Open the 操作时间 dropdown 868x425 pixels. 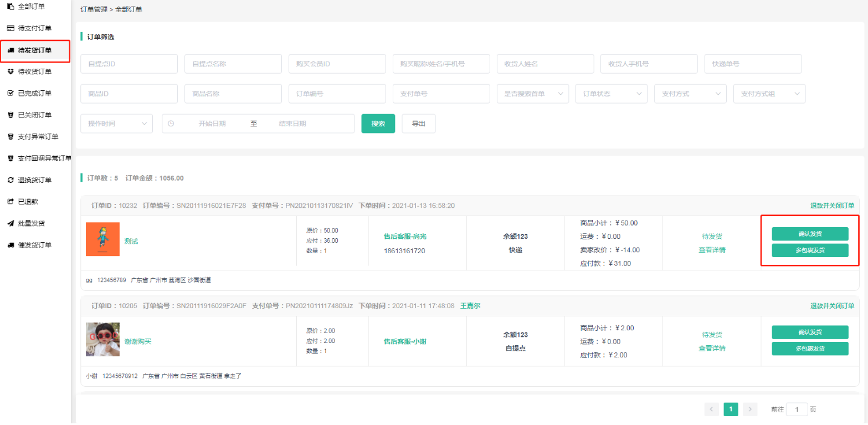[116, 124]
